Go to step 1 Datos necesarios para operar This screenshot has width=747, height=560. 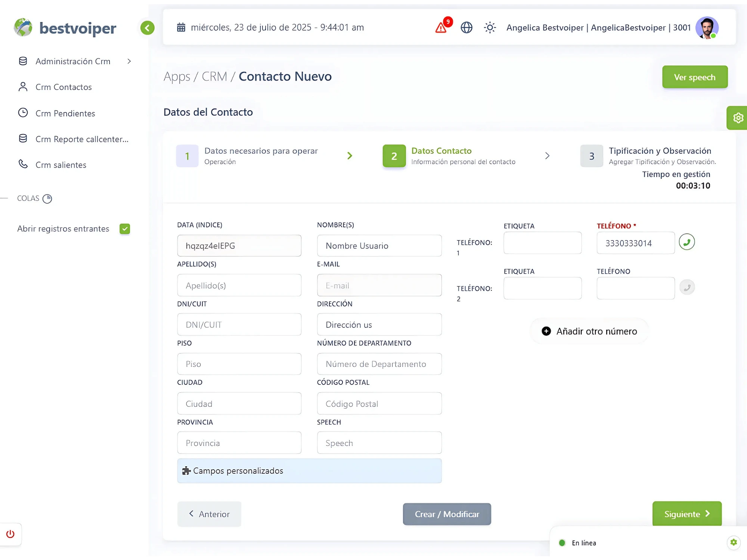247,156
